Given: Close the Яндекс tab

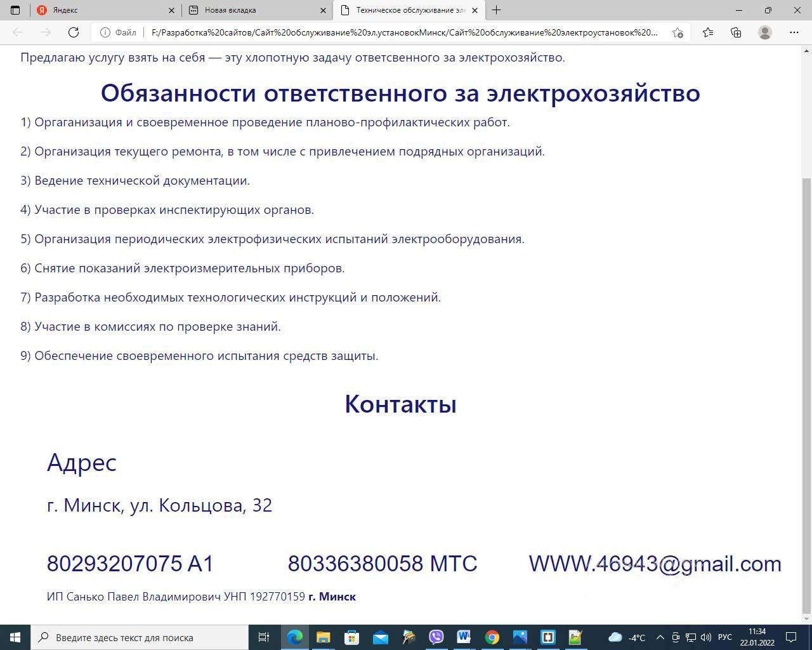Looking at the screenshot, I should 171,10.
